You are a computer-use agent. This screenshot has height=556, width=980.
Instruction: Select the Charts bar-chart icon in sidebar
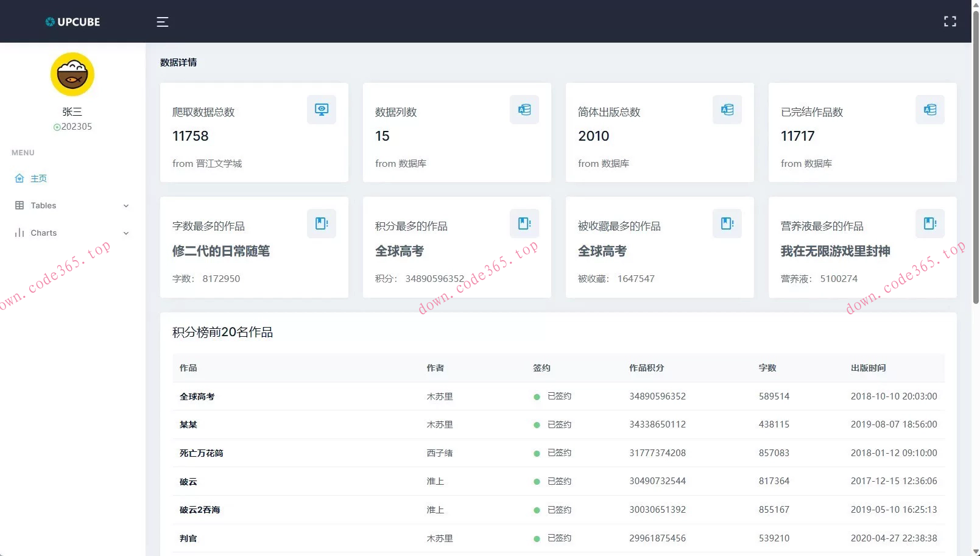[20, 233]
